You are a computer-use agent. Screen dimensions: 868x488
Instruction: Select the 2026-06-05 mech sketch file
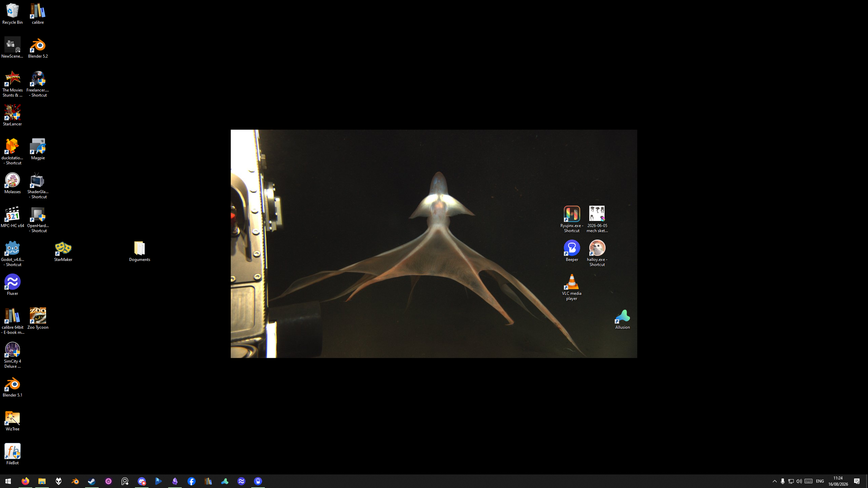(x=597, y=220)
